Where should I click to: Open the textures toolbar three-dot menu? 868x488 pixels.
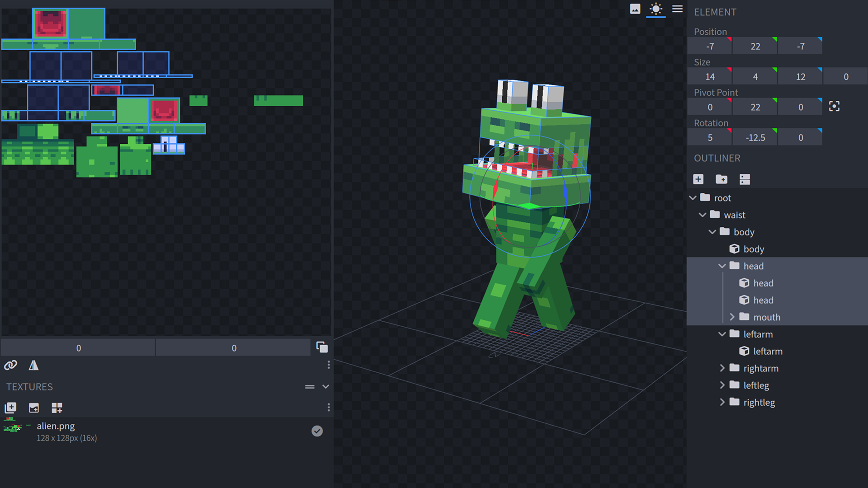point(329,408)
